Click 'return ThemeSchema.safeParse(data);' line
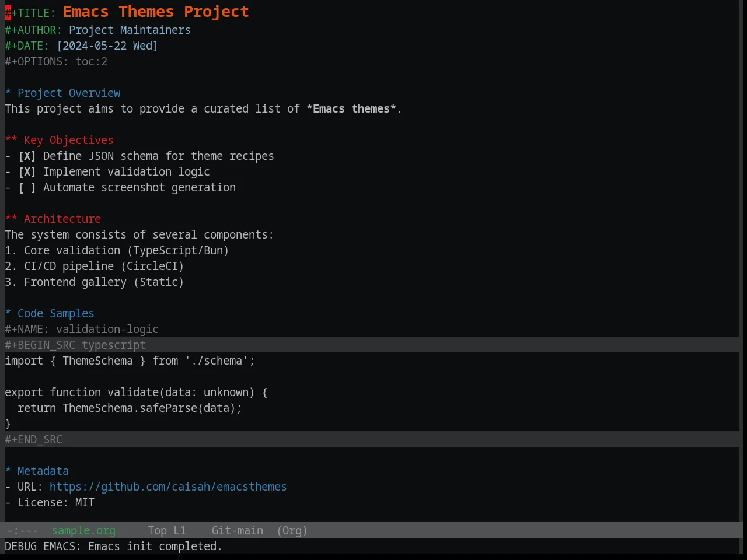Image resolution: width=747 pixels, height=560 pixels. [x=130, y=408]
